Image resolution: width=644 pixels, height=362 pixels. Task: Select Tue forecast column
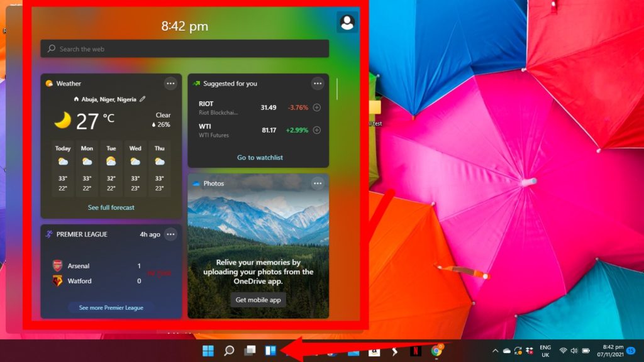[111, 168]
